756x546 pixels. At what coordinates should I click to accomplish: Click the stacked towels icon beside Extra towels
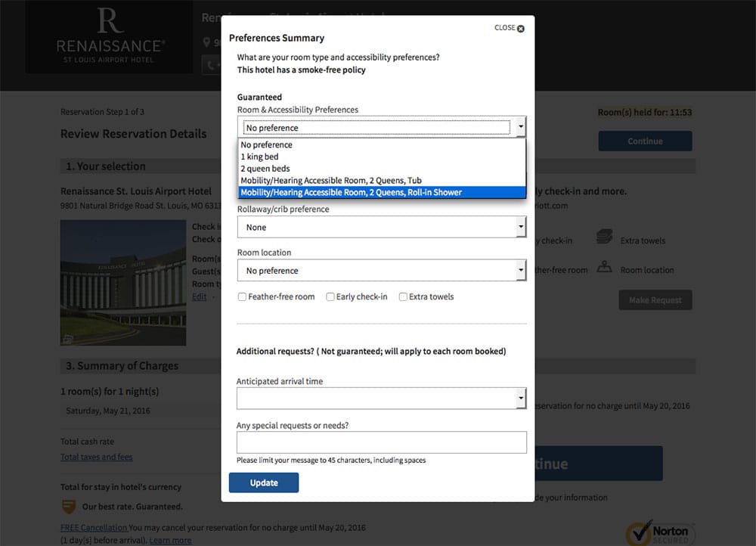(x=604, y=237)
